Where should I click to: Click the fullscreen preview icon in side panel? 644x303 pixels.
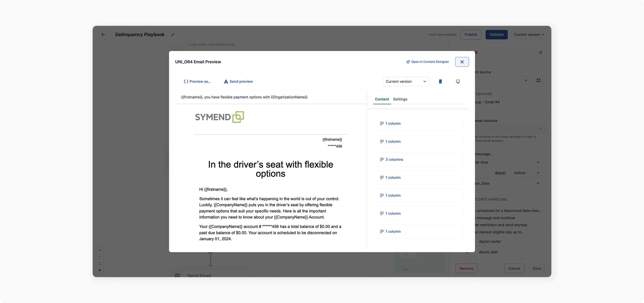coord(538,80)
